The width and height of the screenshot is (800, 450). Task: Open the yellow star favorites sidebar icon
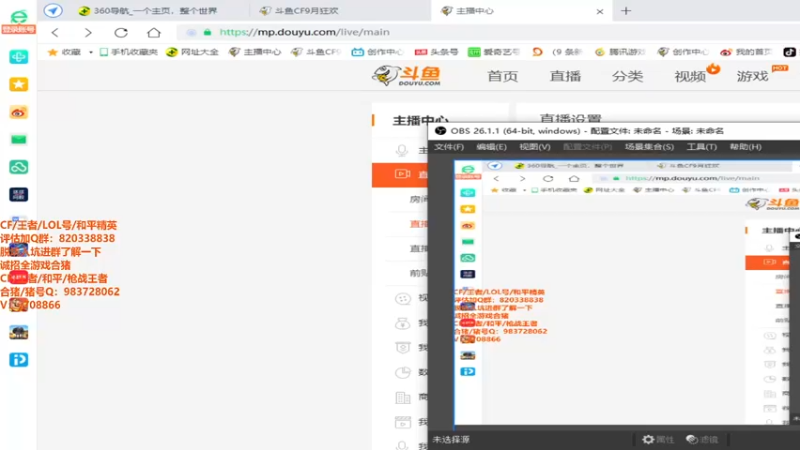[x=18, y=84]
